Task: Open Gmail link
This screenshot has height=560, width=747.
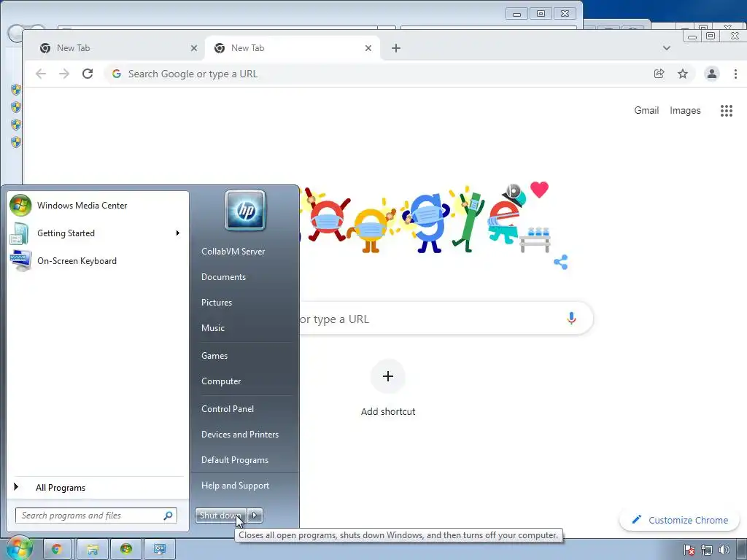Action: coord(646,111)
